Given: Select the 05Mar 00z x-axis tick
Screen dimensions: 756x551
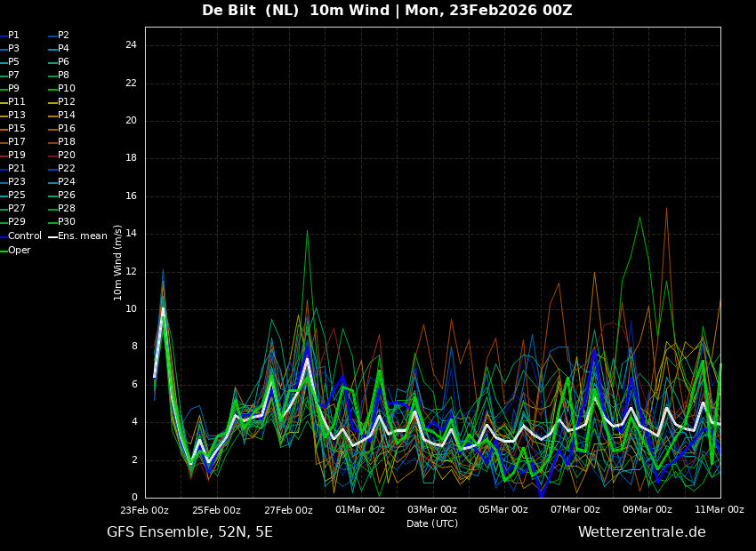Looking at the screenshot, I should (x=503, y=510).
